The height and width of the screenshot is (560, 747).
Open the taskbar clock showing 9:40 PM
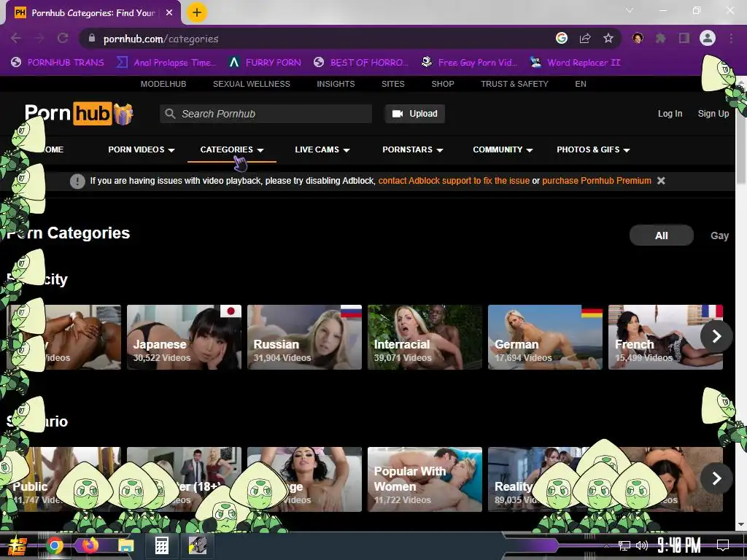[679, 545]
